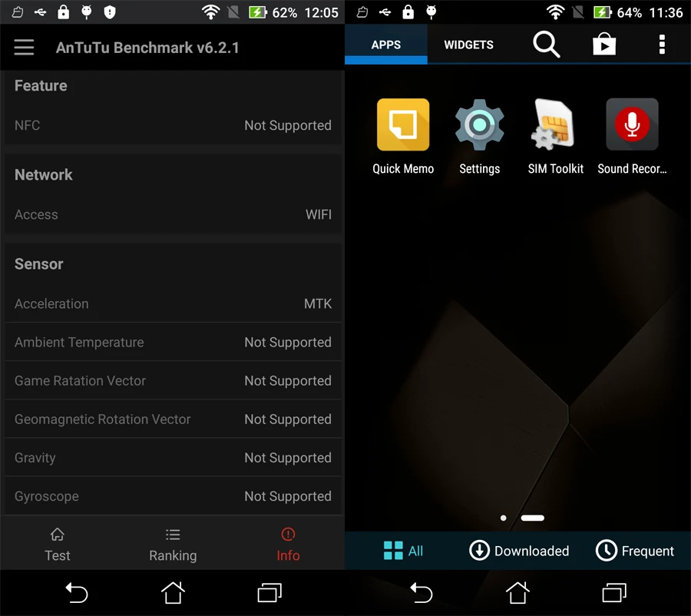This screenshot has height=616, width=691.
Task: Tap the Acceleration sensor row
Action: 173,304
